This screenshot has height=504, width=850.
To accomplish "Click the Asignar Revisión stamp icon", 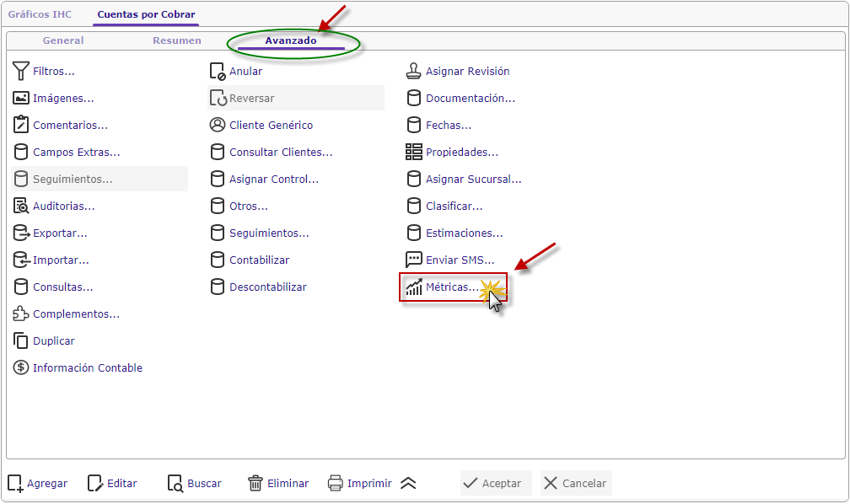I will (413, 71).
